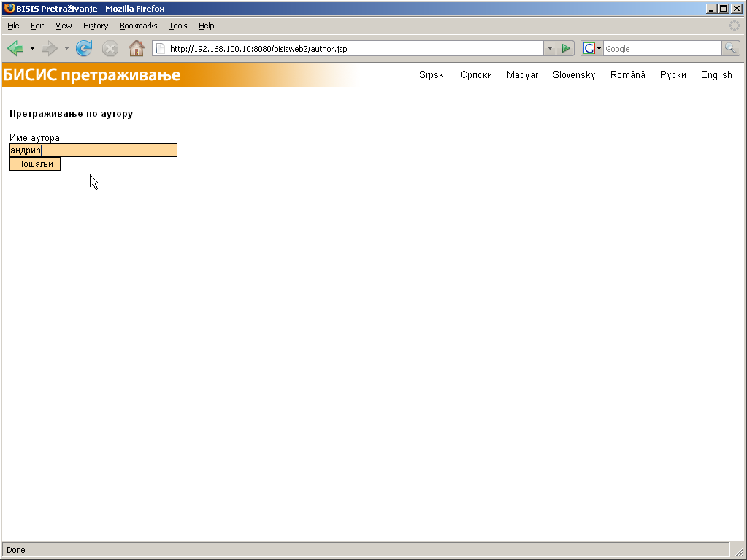The height and width of the screenshot is (560, 747).
Task: Open the Bookmarks menu
Action: pos(138,26)
